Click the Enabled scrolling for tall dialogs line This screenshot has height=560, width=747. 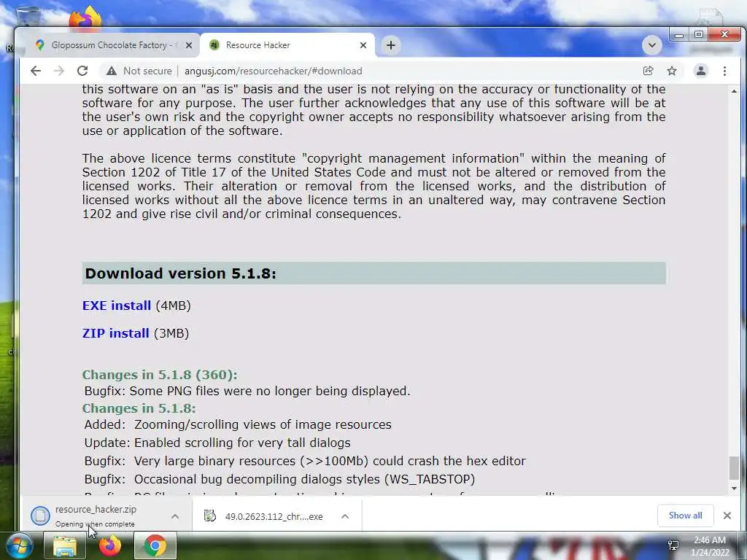[217, 443]
